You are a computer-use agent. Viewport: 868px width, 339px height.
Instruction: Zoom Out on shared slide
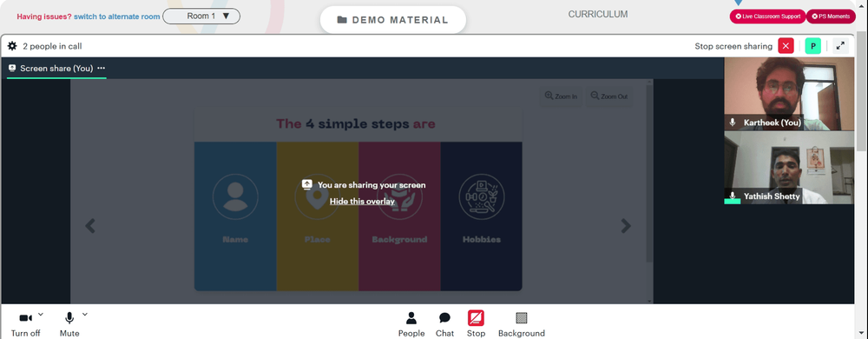[x=609, y=96]
